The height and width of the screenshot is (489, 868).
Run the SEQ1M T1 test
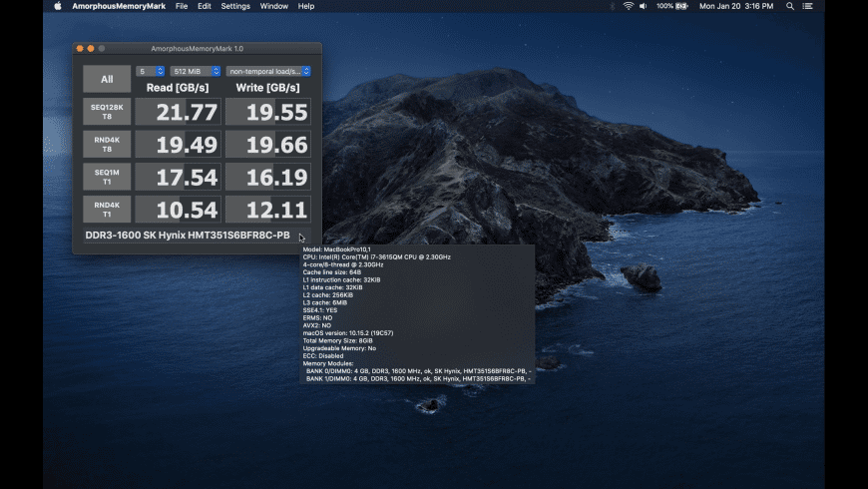[x=107, y=177]
